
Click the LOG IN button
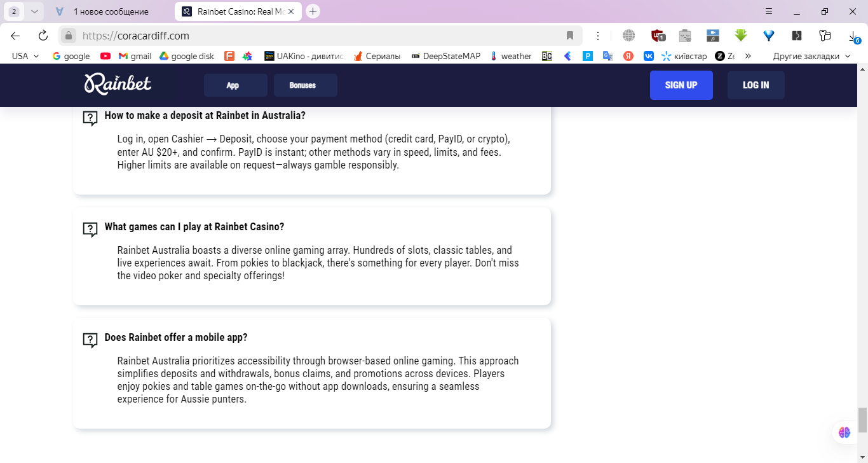tap(756, 85)
